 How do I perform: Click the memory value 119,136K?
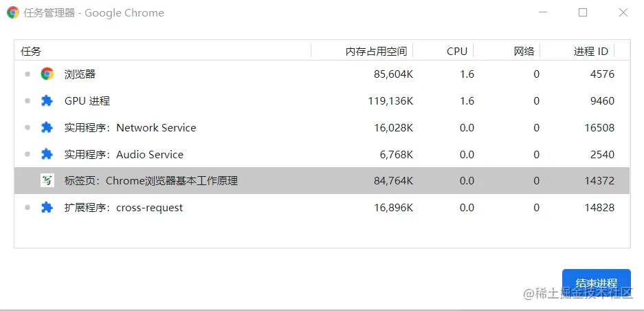pos(390,100)
